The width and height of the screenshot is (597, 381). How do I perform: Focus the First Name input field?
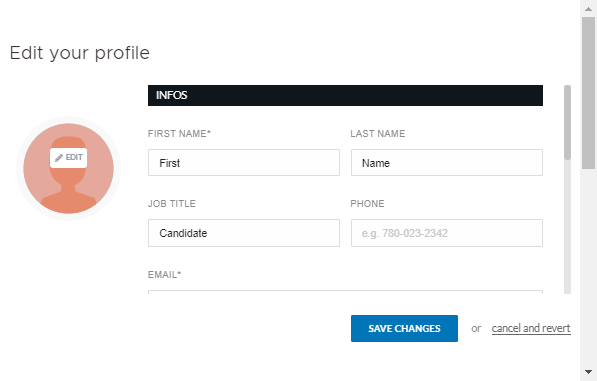click(x=244, y=163)
